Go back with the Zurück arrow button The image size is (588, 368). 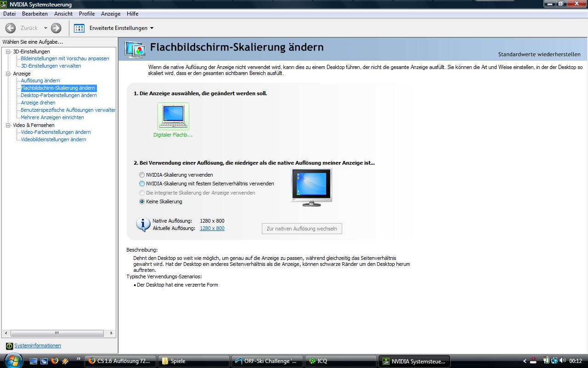[10, 28]
